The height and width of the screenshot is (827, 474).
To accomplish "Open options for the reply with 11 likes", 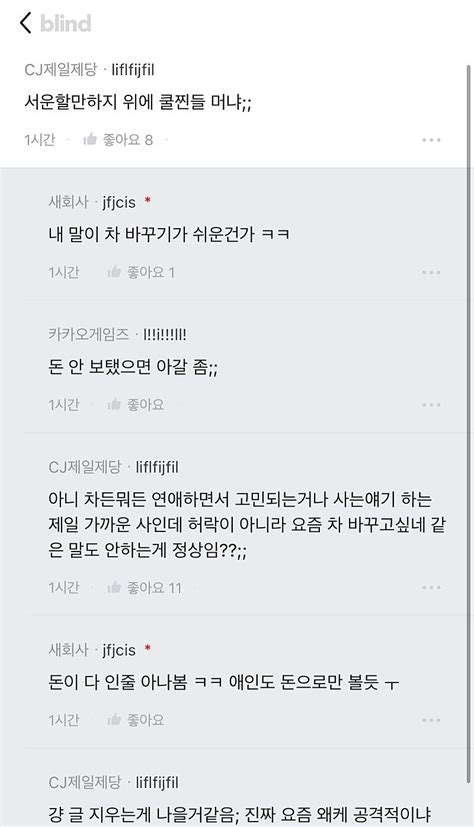I will coord(431,588).
